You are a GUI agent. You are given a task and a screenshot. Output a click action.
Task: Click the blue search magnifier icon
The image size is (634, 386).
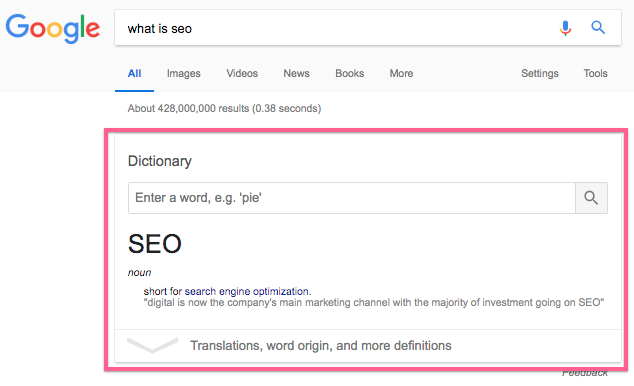(598, 27)
